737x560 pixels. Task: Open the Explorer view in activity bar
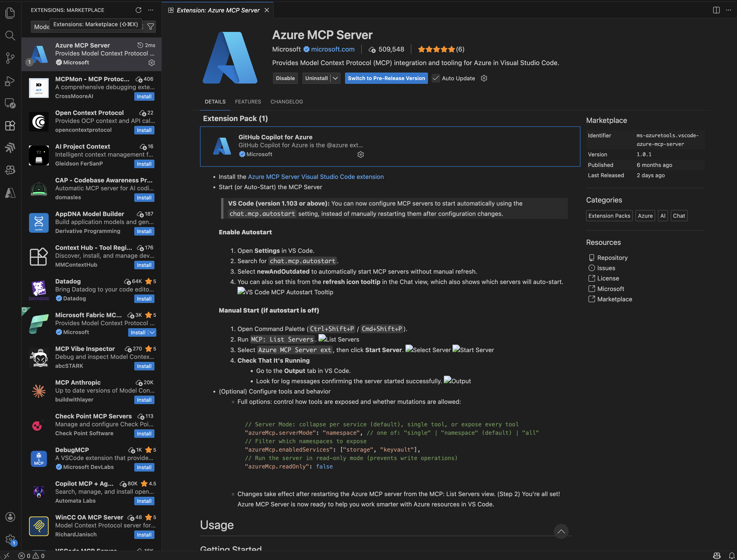pyautogui.click(x=10, y=13)
